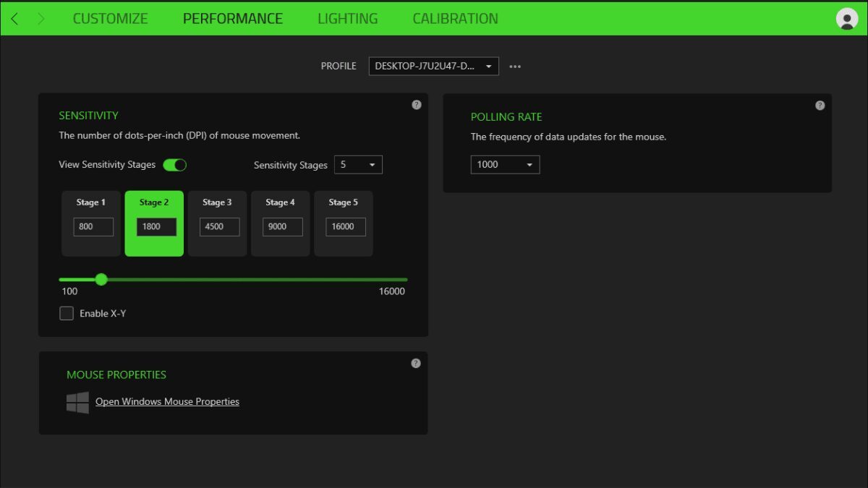868x488 pixels.
Task: Select the Stage 4 sensitivity card
Action: coord(281,223)
